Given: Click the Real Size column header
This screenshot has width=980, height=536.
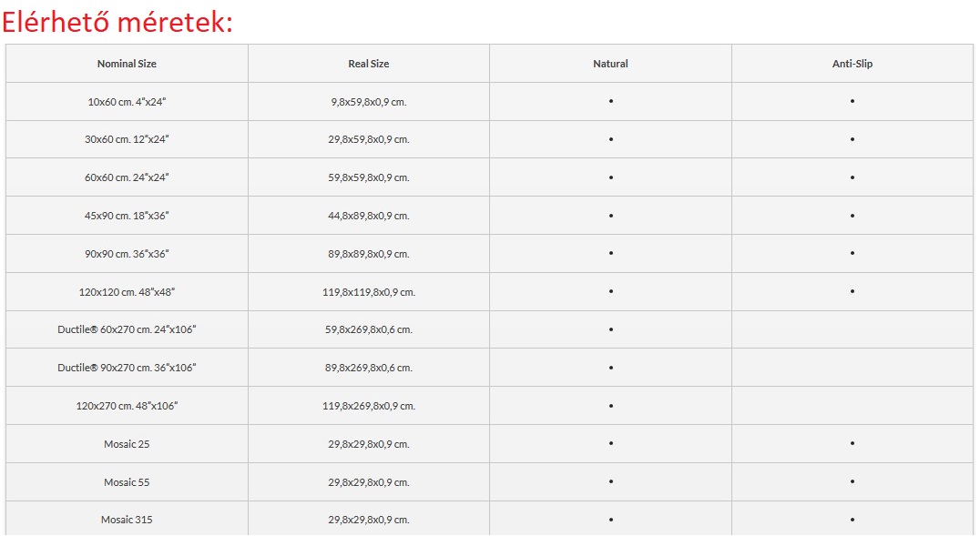Looking at the screenshot, I should tap(369, 64).
